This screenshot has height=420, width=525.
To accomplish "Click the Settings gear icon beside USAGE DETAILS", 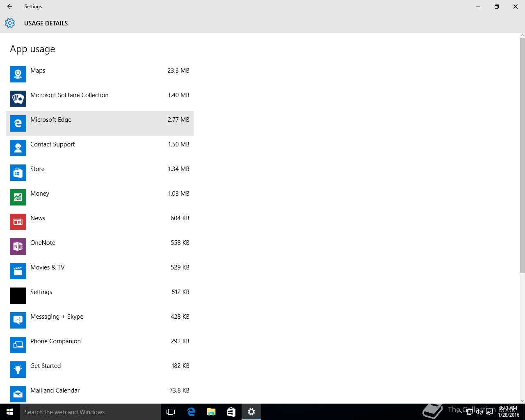I will (10, 23).
